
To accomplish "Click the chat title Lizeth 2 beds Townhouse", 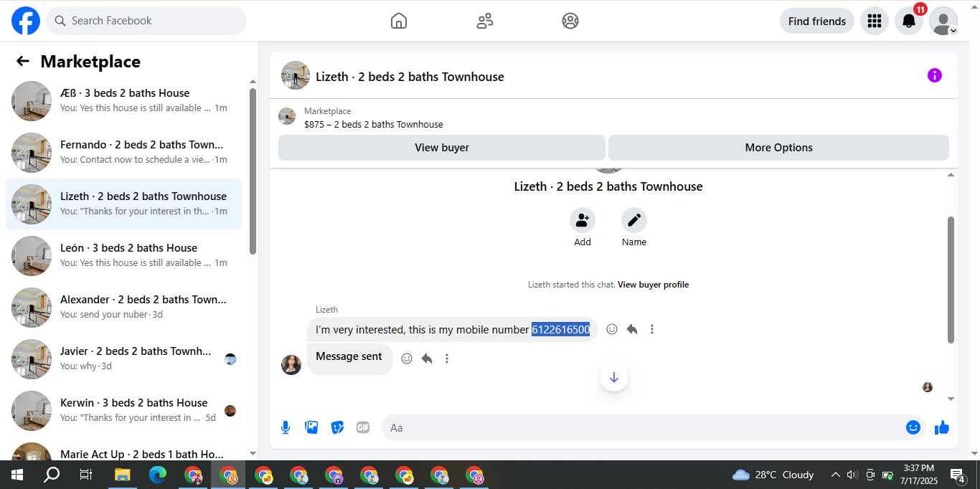I will point(410,77).
